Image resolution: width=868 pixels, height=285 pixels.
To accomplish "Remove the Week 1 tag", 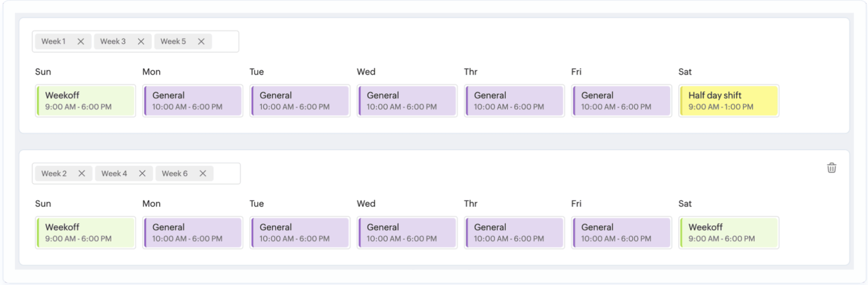I will [81, 41].
